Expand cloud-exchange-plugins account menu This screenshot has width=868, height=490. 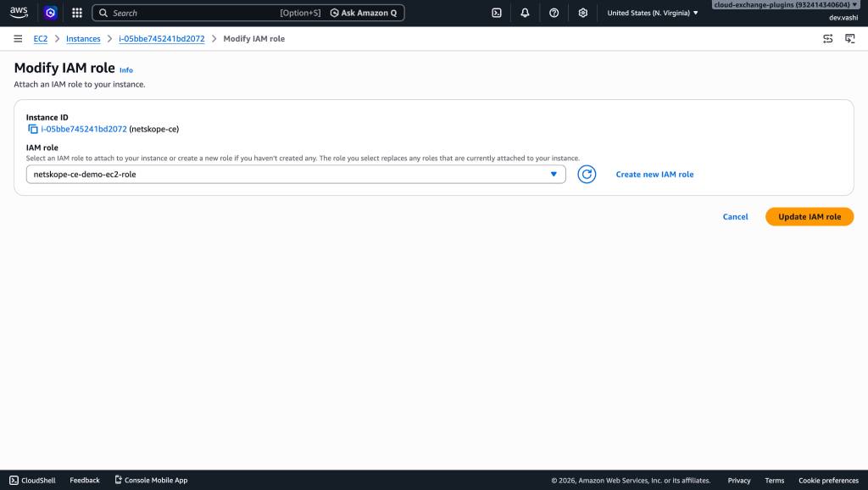point(785,5)
